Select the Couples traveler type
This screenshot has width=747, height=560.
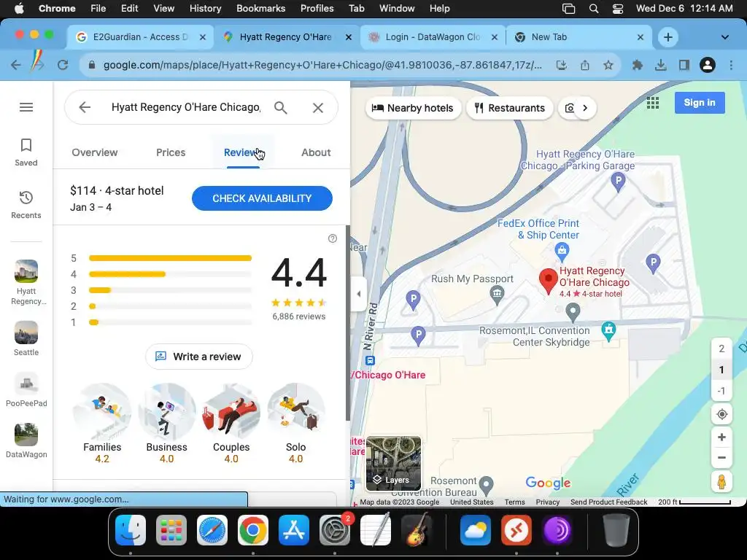[231, 424]
